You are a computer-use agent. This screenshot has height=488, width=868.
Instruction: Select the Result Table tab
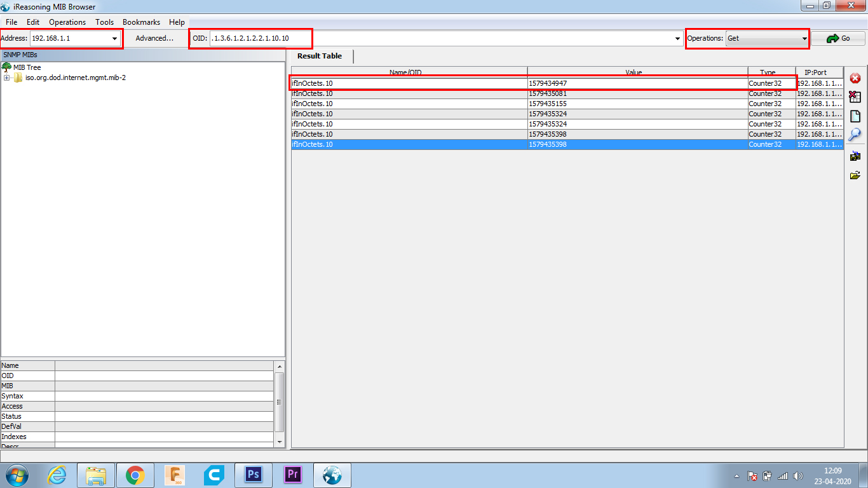(x=320, y=56)
